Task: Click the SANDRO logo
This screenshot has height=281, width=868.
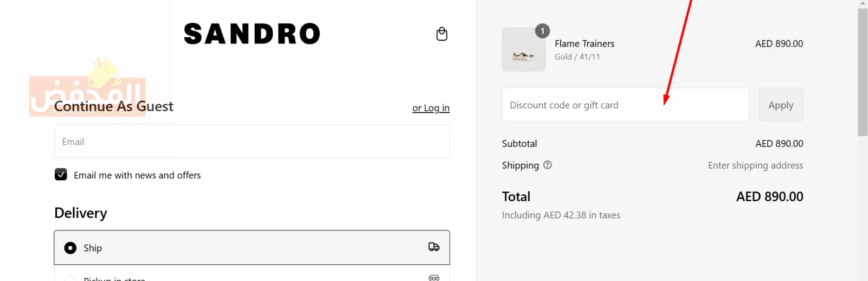Action: tap(252, 34)
